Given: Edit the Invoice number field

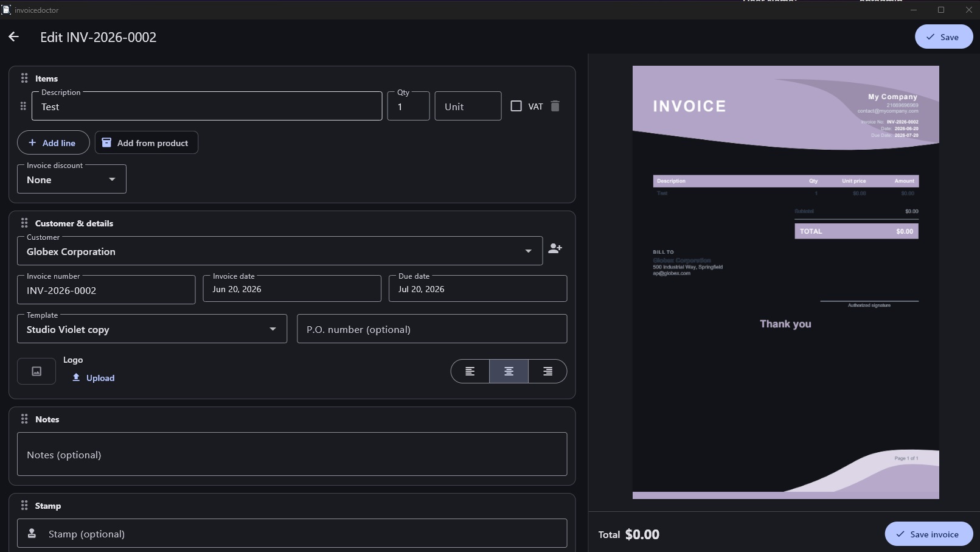Looking at the screenshot, I should [106, 290].
